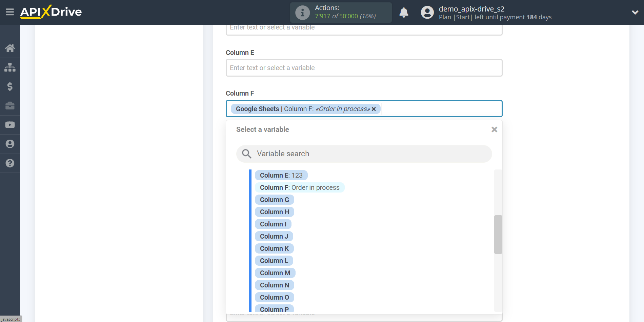Open the briefcase sidebar icon

10,106
